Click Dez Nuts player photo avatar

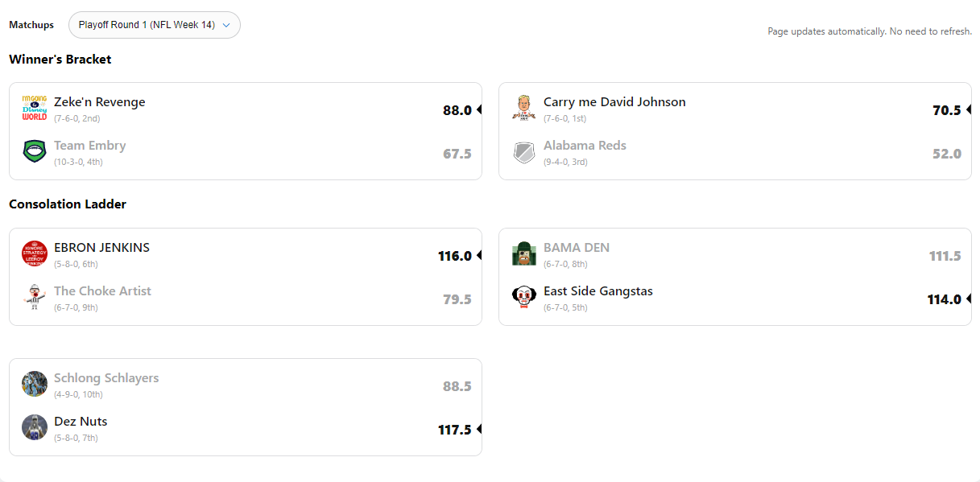tap(35, 427)
